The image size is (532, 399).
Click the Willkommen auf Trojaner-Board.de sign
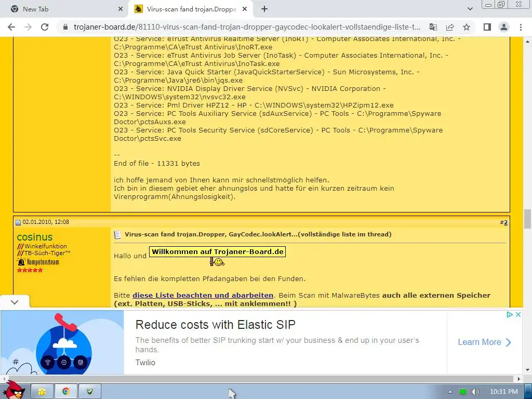(x=218, y=252)
